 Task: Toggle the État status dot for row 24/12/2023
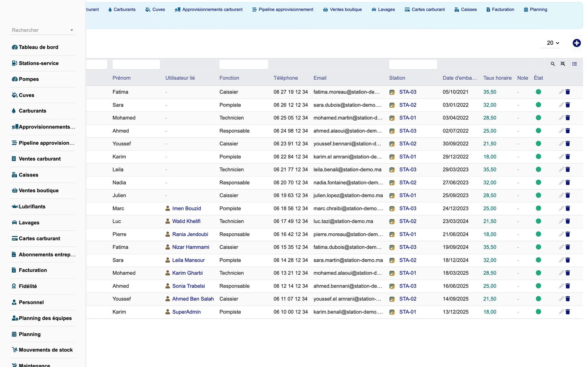click(x=538, y=208)
